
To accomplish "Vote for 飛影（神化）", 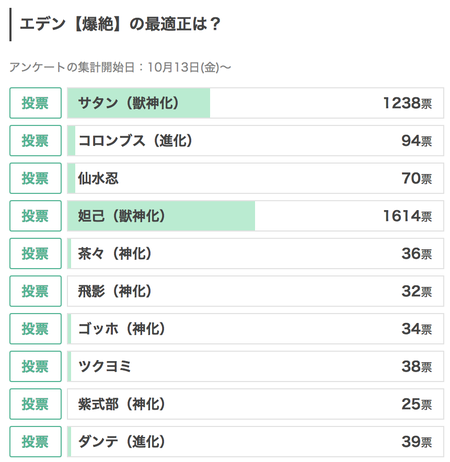I will (x=35, y=291).
